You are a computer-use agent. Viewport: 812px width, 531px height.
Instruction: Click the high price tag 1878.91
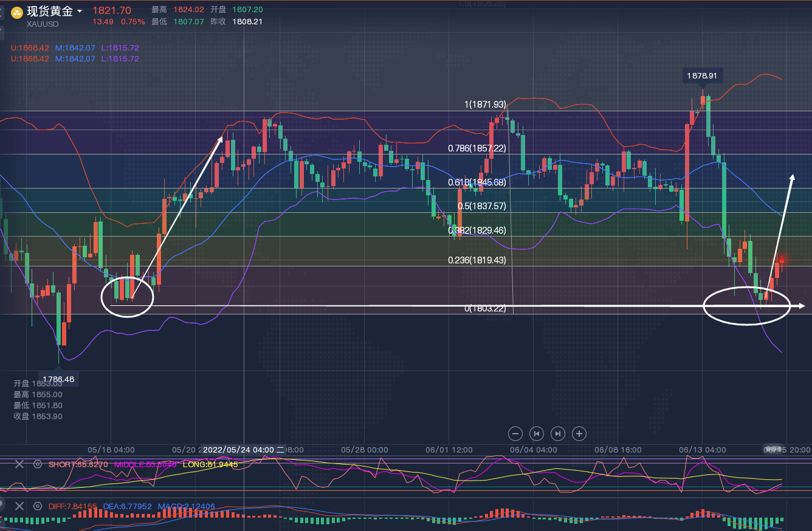point(702,76)
